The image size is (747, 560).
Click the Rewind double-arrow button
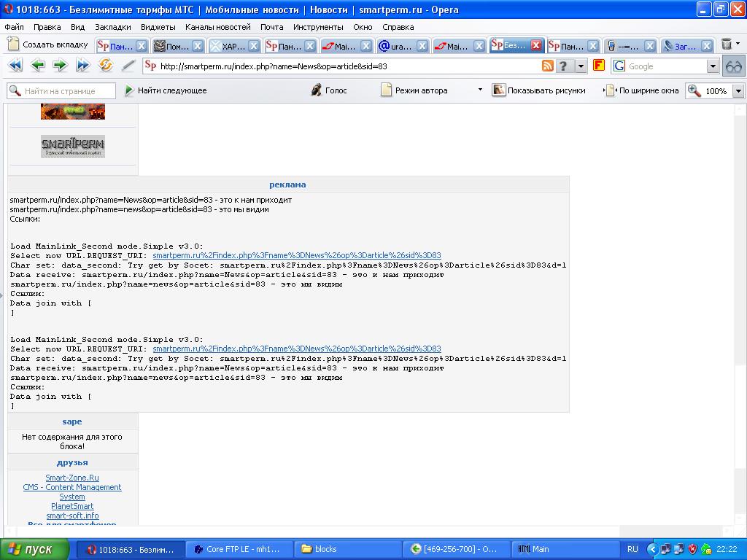[15, 66]
